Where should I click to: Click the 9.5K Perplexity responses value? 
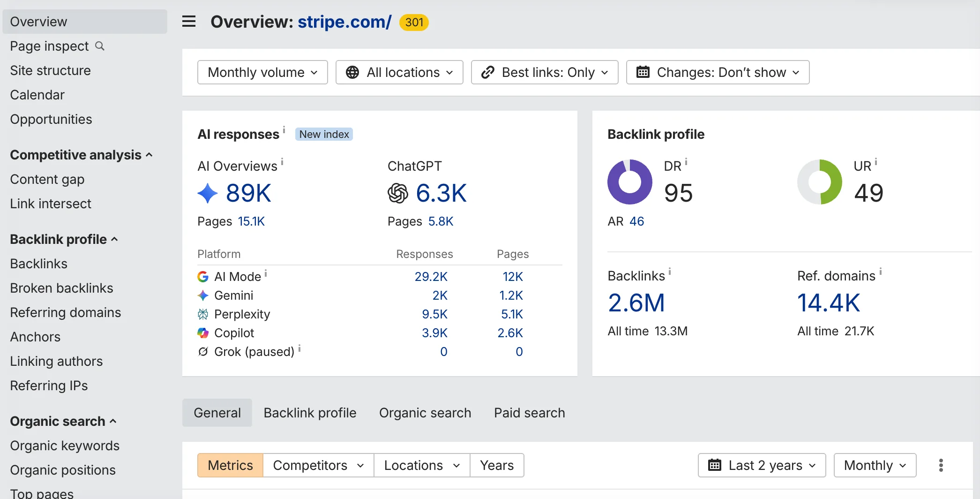(x=434, y=314)
